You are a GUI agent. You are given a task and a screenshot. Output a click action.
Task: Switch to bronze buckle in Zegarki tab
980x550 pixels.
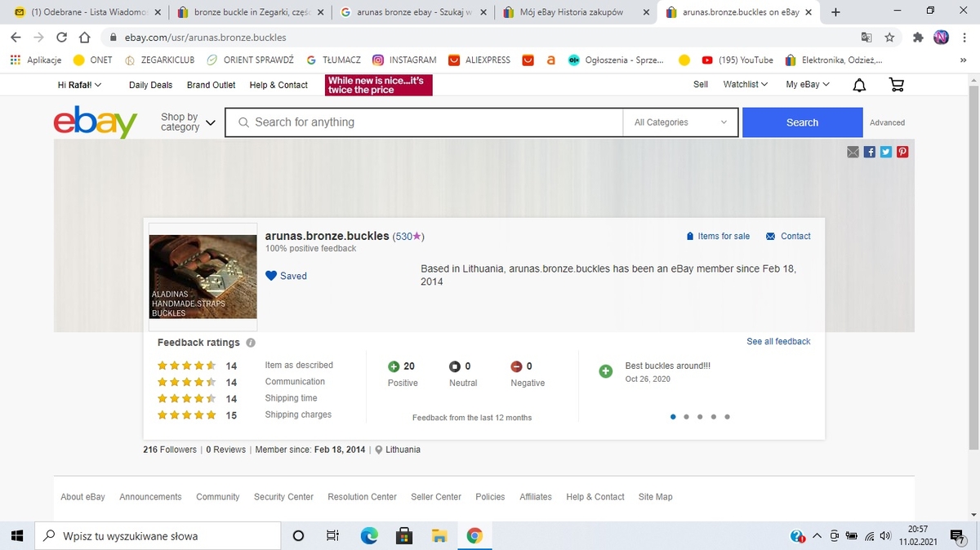click(x=251, y=12)
